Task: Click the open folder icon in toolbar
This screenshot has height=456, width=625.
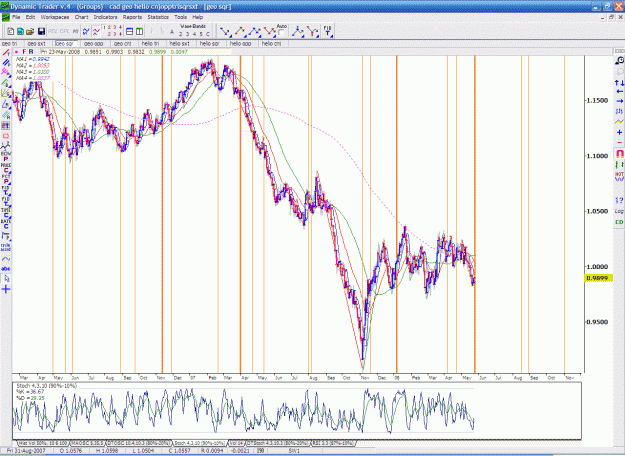Action: [x=30, y=31]
